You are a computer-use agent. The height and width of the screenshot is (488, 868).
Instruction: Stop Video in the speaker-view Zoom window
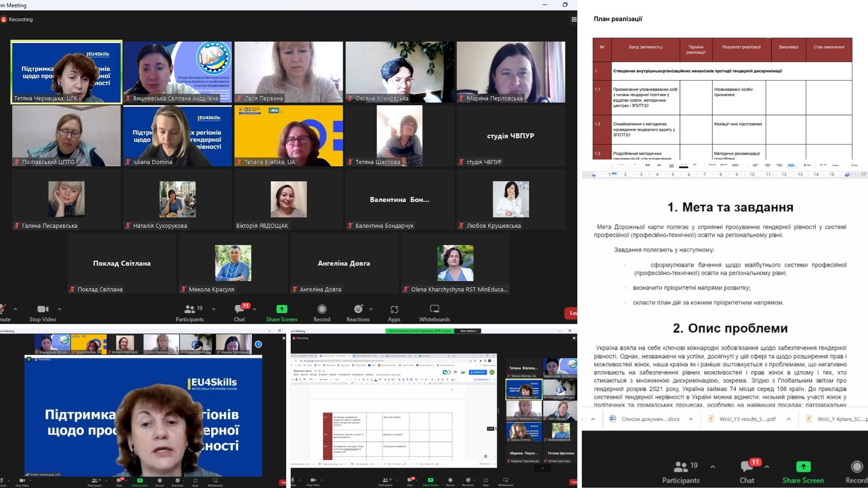pyautogui.click(x=22, y=482)
